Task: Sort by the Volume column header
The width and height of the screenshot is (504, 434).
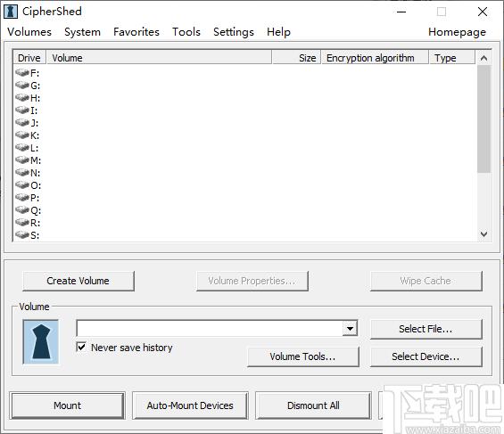Action: (160, 58)
